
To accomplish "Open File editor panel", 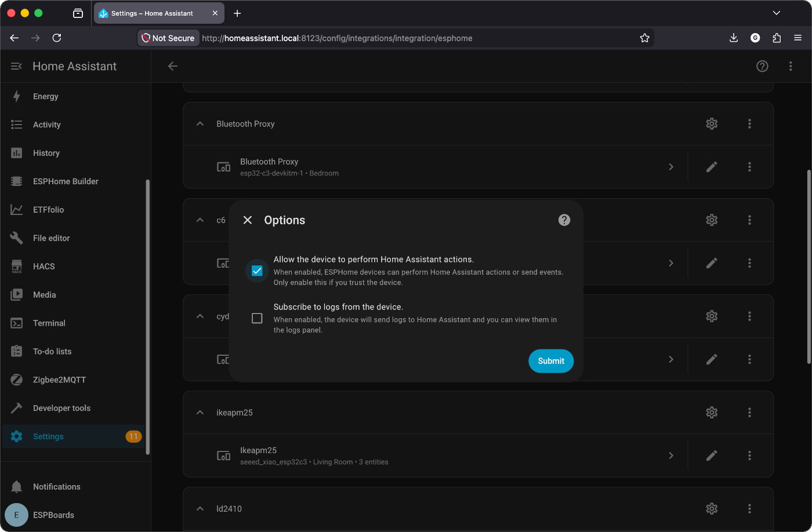I will tap(73, 238).
